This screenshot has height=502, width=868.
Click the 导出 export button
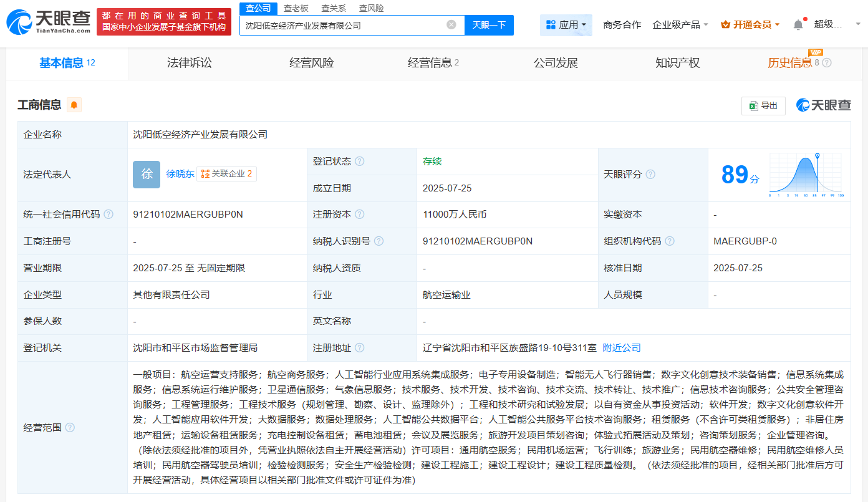tap(763, 105)
